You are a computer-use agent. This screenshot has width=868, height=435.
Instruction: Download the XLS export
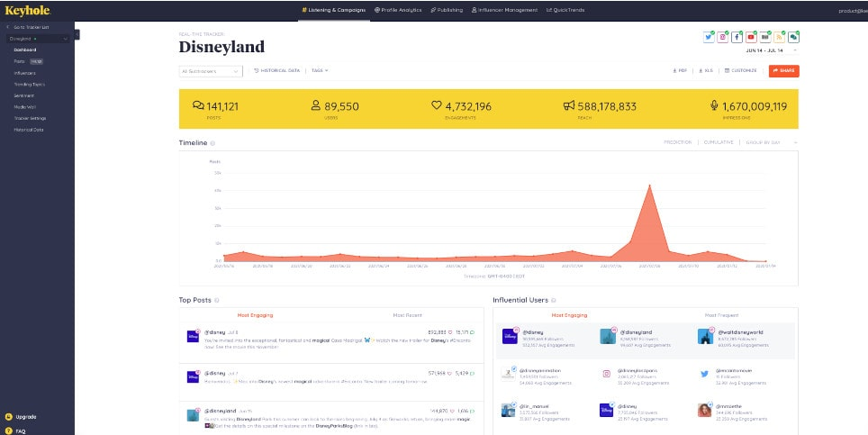click(706, 71)
